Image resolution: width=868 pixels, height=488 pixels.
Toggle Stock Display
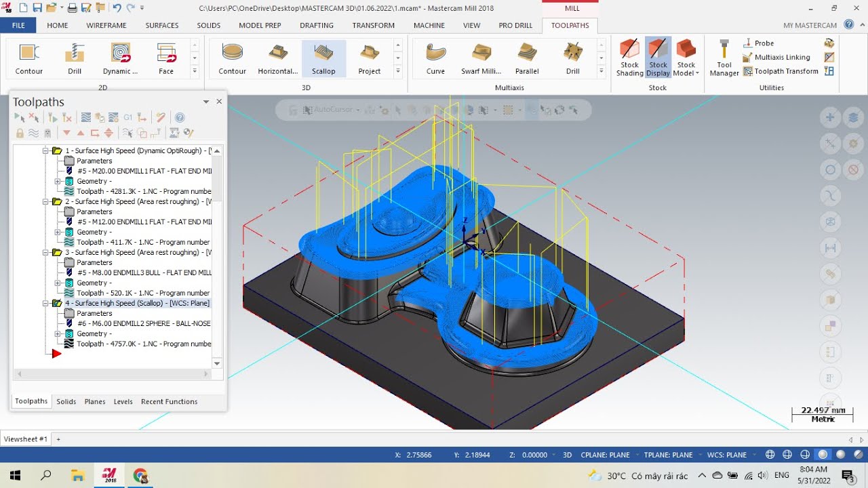point(658,58)
